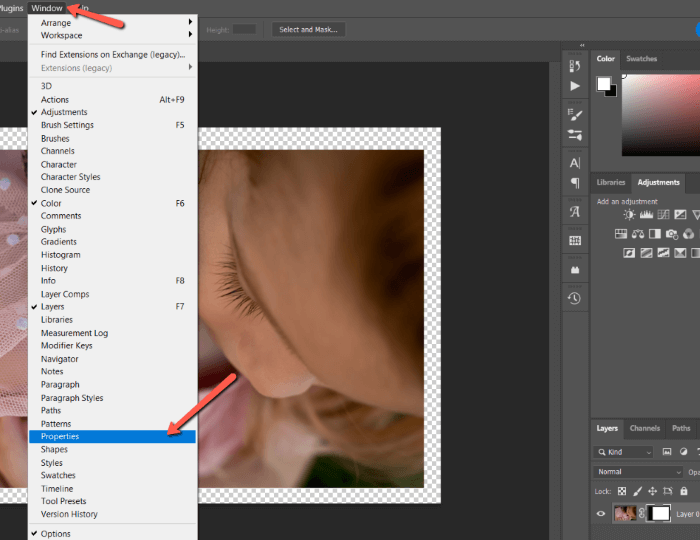This screenshot has width=700, height=540.
Task: Open the Paragraph panel pilcrow icon
Action: (575, 183)
